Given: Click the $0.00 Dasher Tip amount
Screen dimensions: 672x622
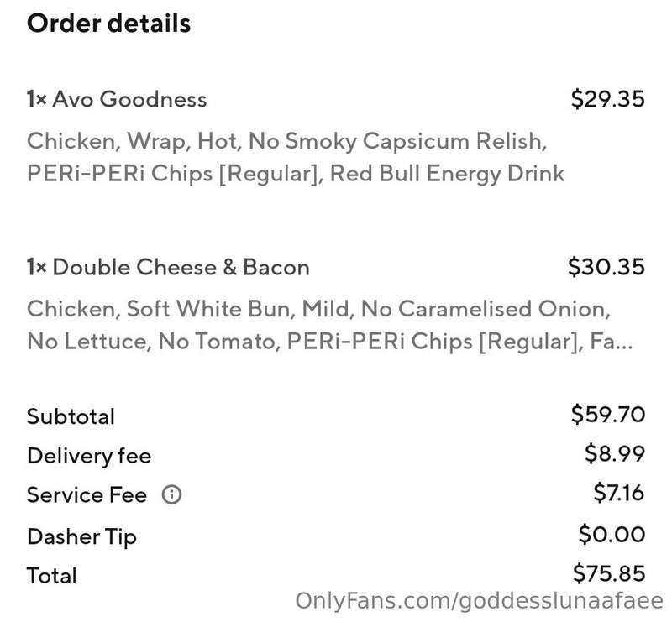Looking at the screenshot, I should click(x=612, y=534).
